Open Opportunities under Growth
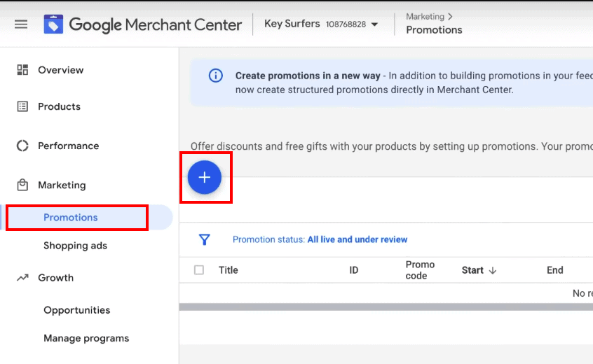The height and width of the screenshot is (364, 593). 77,310
